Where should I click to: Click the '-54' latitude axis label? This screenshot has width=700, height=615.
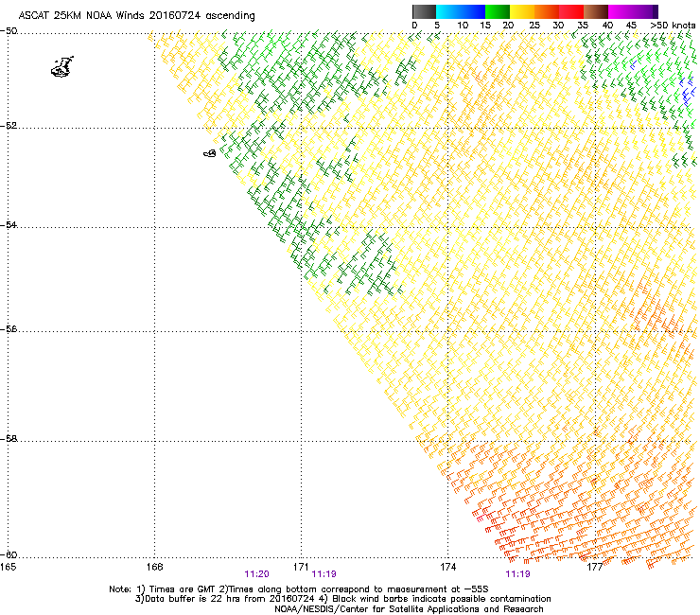[x=9, y=224]
